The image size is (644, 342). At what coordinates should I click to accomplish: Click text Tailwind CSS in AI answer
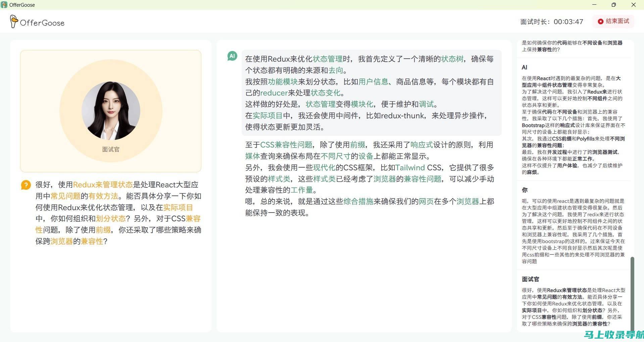pos(418,168)
